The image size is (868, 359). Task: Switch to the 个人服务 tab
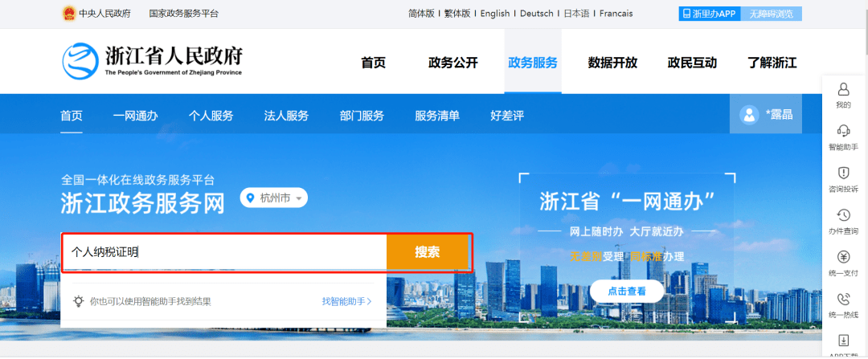pyautogui.click(x=211, y=116)
